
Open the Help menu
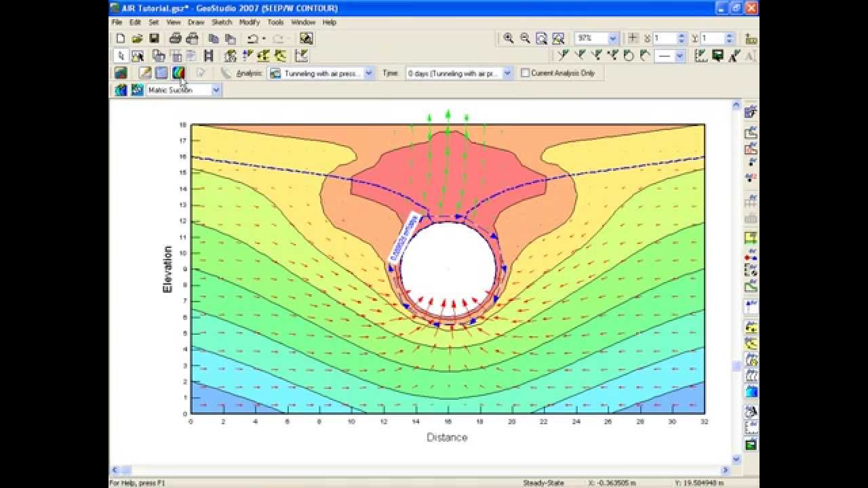[x=329, y=22]
